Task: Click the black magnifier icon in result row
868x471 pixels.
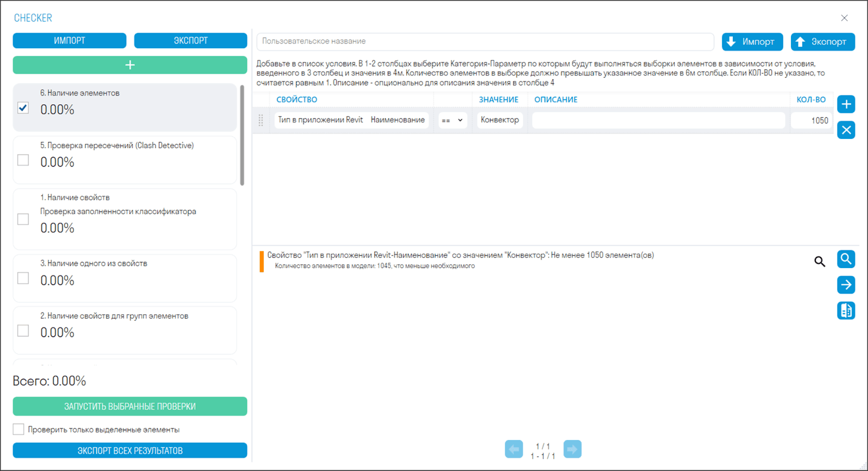Action: pyautogui.click(x=820, y=262)
